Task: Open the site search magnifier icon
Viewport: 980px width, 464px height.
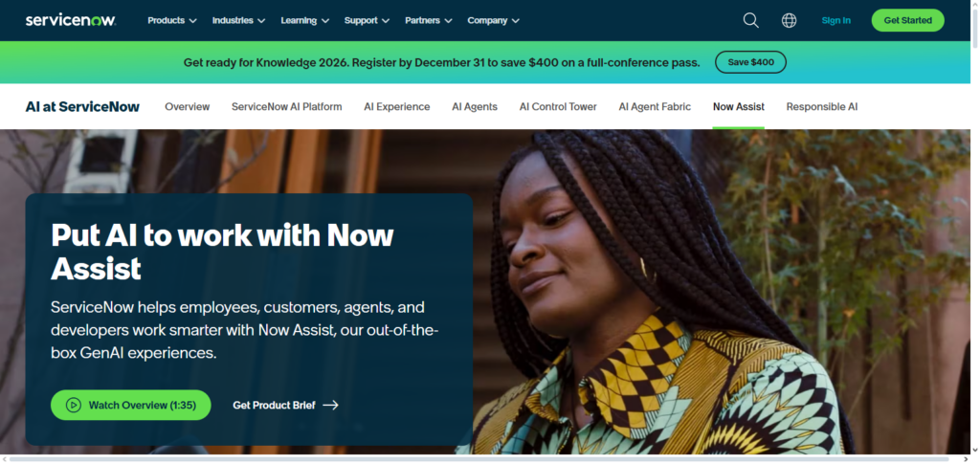Action: pyautogui.click(x=750, y=21)
